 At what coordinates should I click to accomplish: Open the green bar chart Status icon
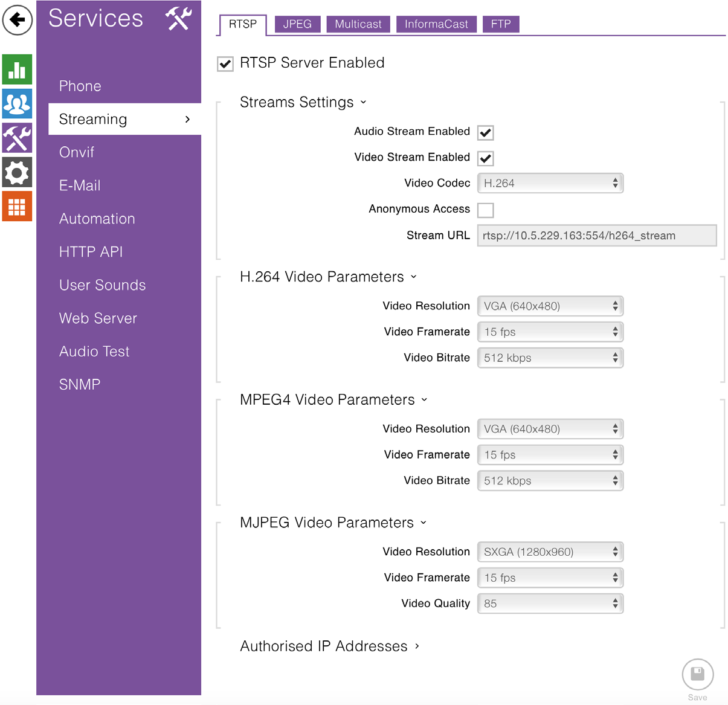(x=17, y=69)
